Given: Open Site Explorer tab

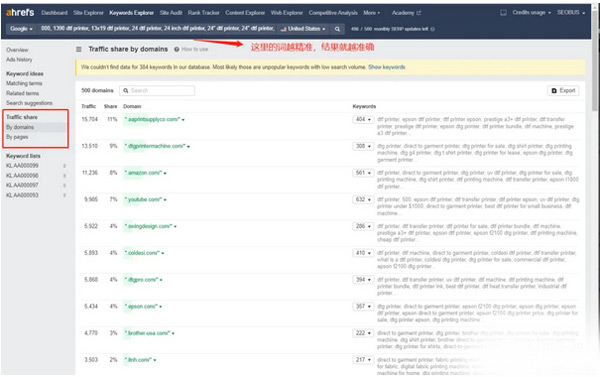Looking at the screenshot, I should click(x=88, y=13).
